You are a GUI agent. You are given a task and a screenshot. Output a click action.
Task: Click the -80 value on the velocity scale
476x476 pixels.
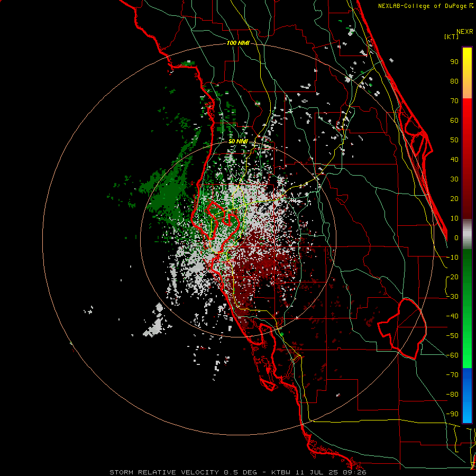coord(452,395)
